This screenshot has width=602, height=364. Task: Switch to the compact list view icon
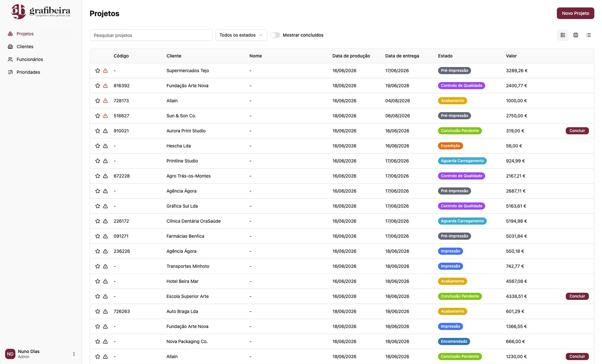(588, 35)
